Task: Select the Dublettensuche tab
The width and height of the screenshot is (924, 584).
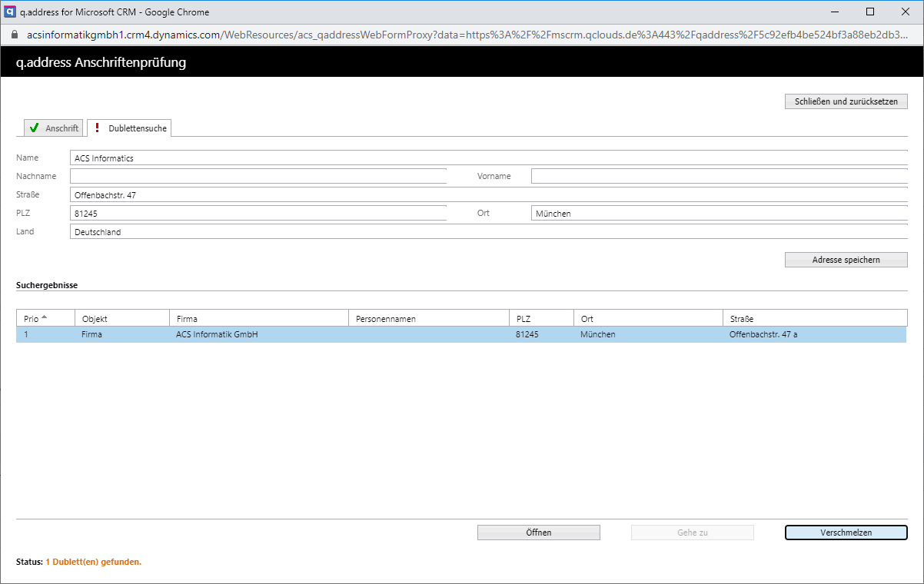Action: [x=129, y=128]
